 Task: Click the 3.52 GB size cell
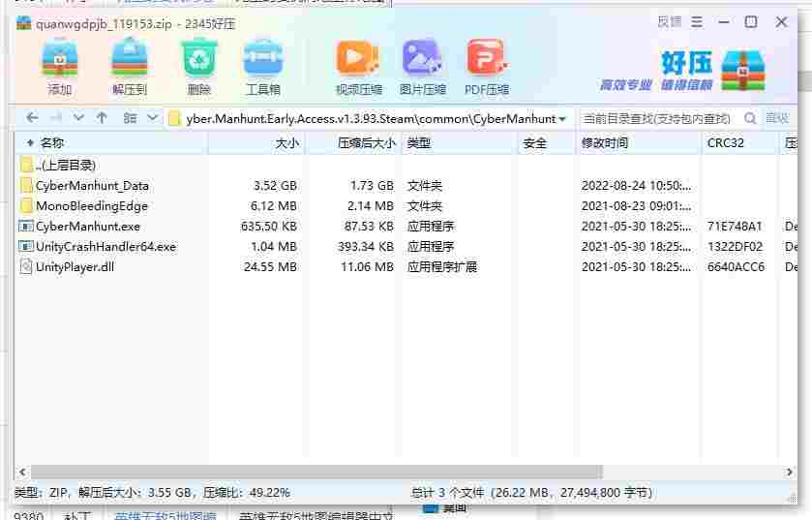[275, 185]
